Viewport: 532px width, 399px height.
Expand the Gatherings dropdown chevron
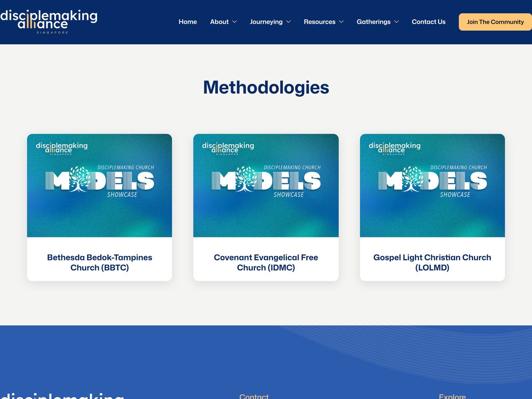(396, 22)
